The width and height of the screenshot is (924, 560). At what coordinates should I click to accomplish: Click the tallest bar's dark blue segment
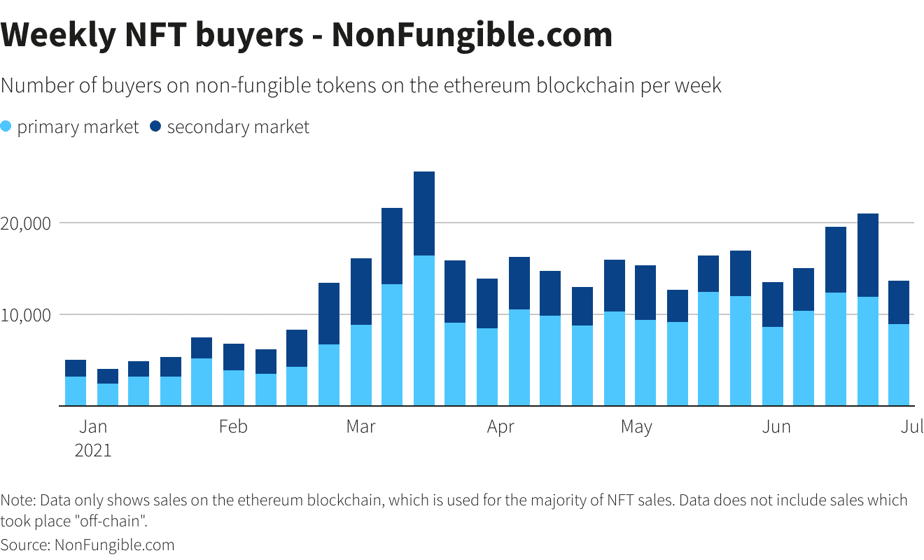[x=424, y=213]
